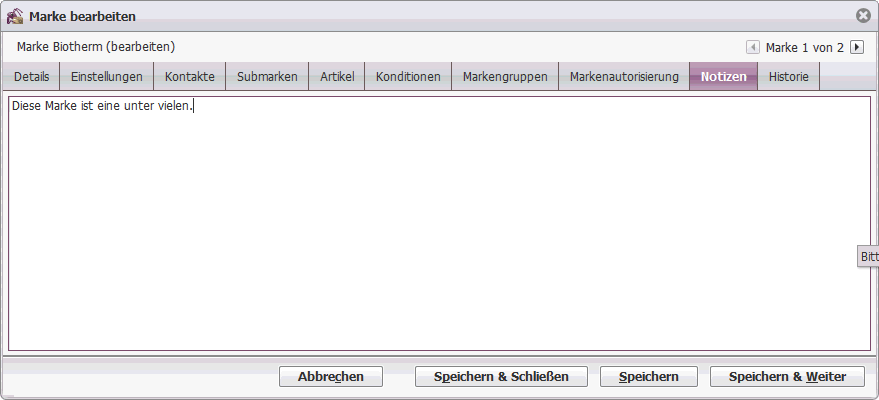The image size is (879, 400).
Task: Open the Markenautorisierung tab
Action: [x=624, y=77]
